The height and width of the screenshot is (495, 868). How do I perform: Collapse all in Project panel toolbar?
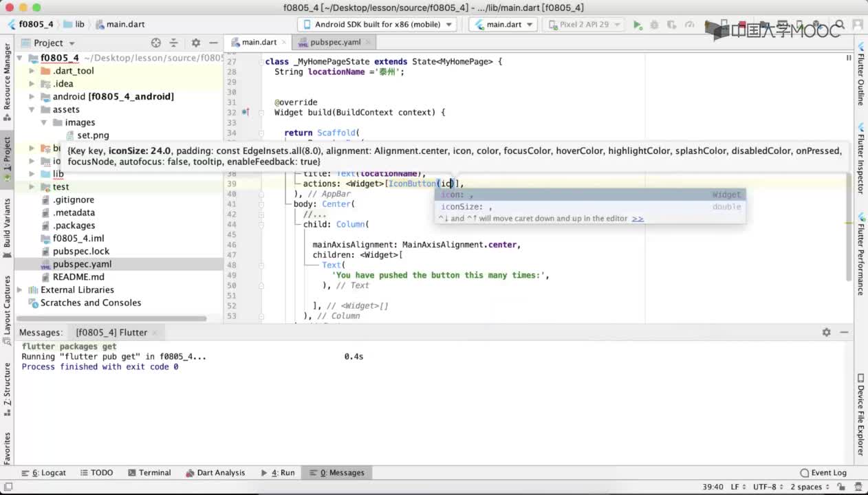(x=173, y=43)
